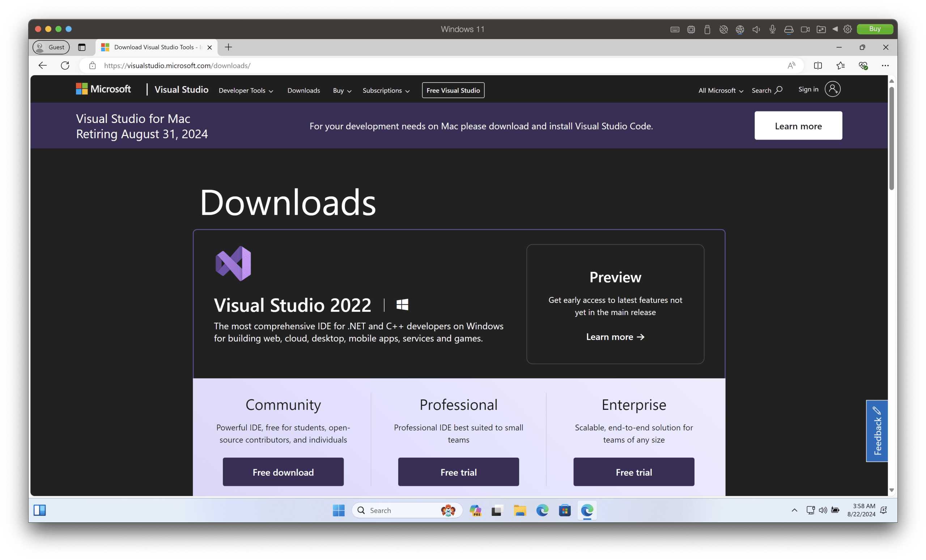Image resolution: width=926 pixels, height=560 pixels.
Task: Click the Visual Studio 2022 heading
Action: (292, 305)
